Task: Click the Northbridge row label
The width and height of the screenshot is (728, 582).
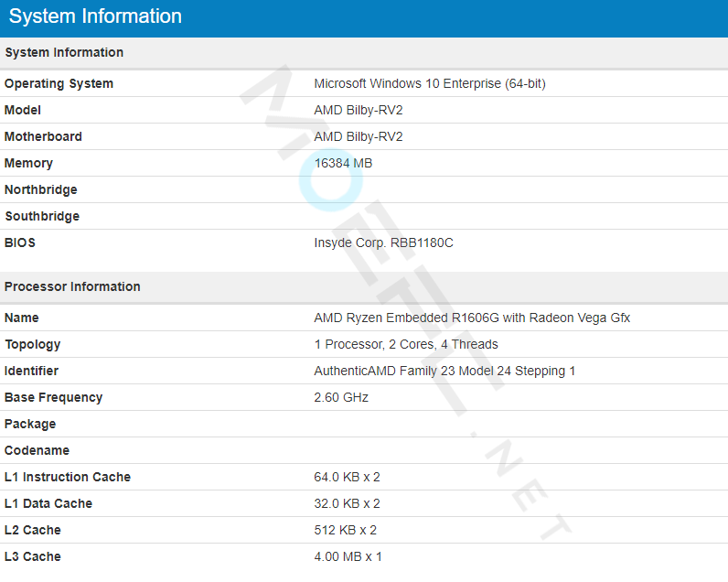Action: click(x=41, y=189)
